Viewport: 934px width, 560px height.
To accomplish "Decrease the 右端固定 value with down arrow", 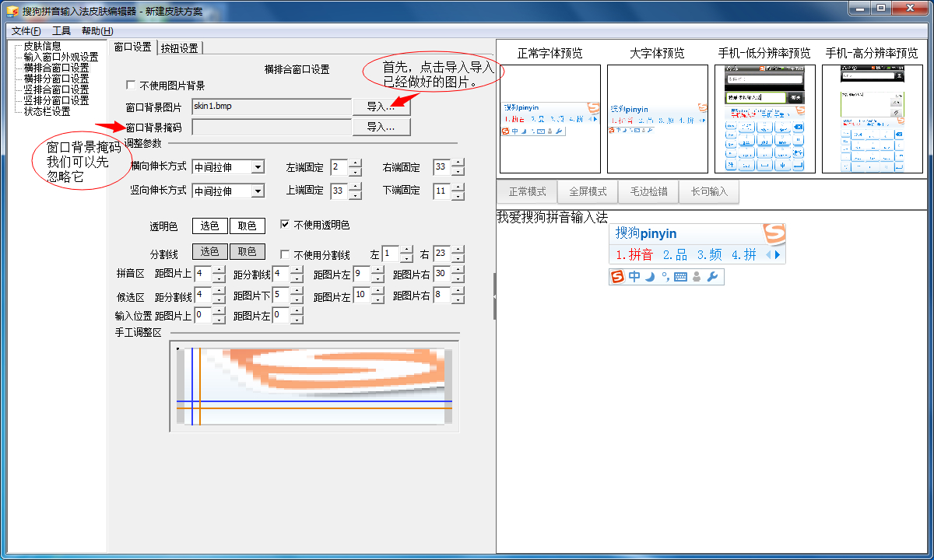I will pyautogui.click(x=458, y=171).
